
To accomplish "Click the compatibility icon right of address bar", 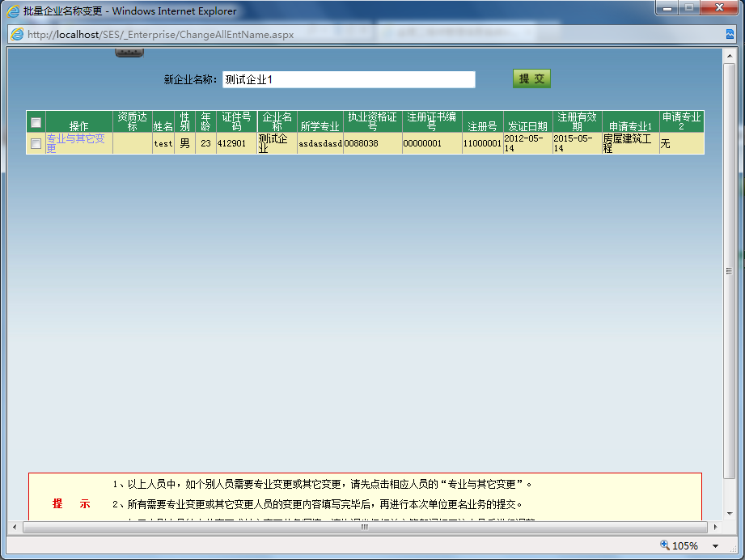I will [730, 35].
